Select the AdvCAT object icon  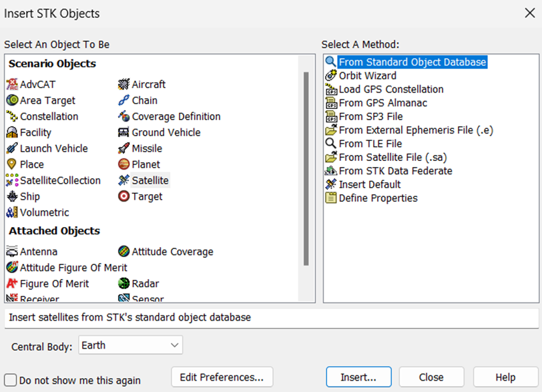click(x=12, y=84)
